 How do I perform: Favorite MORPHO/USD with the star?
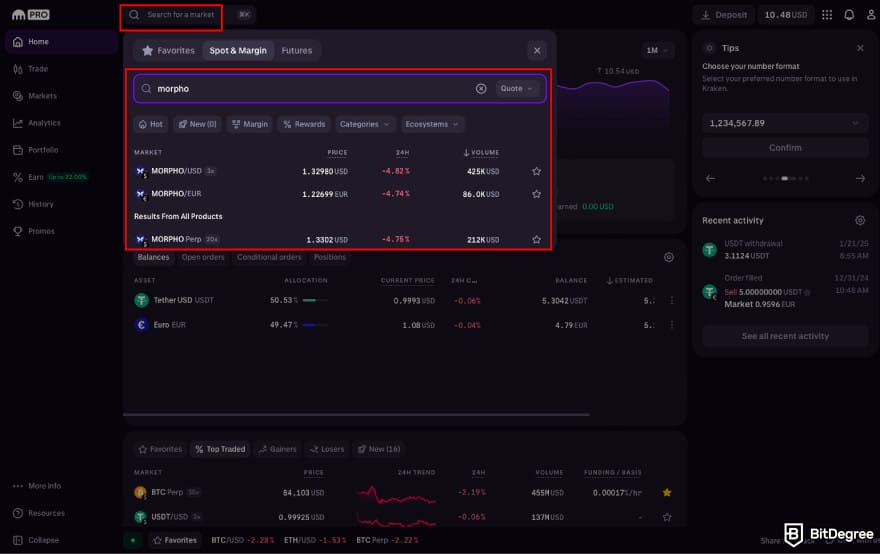point(537,171)
